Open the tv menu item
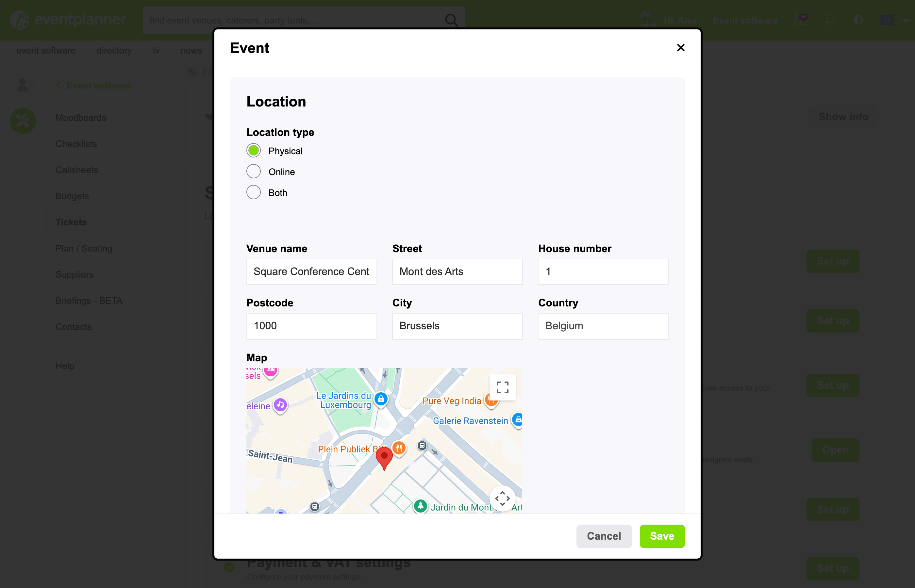Image resolution: width=915 pixels, height=588 pixels. pyautogui.click(x=156, y=50)
